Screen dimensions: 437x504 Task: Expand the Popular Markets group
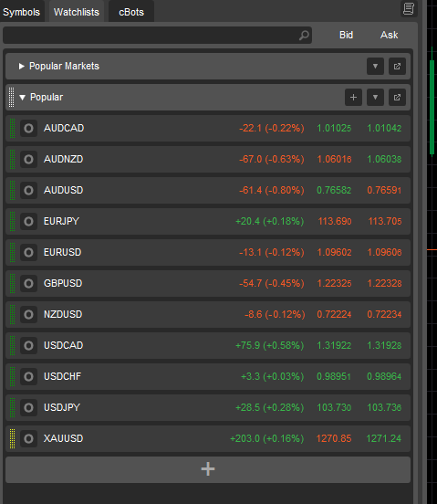pyautogui.click(x=22, y=67)
